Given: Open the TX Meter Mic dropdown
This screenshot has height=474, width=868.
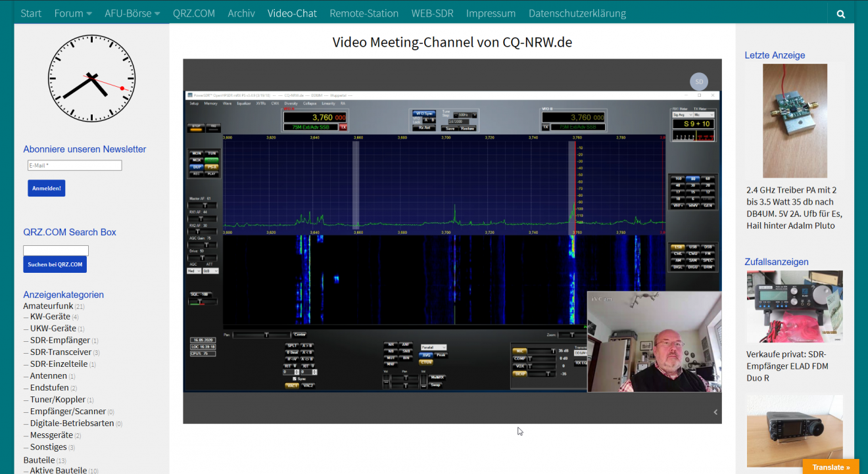Looking at the screenshot, I should tap(704, 115).
